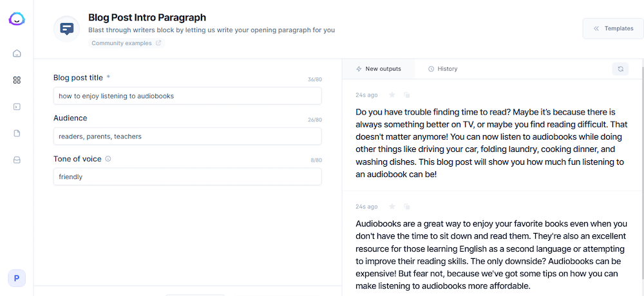The image size is (644, 296).
Task: Click the refresh outputs icon
Action: coord(620,69)
